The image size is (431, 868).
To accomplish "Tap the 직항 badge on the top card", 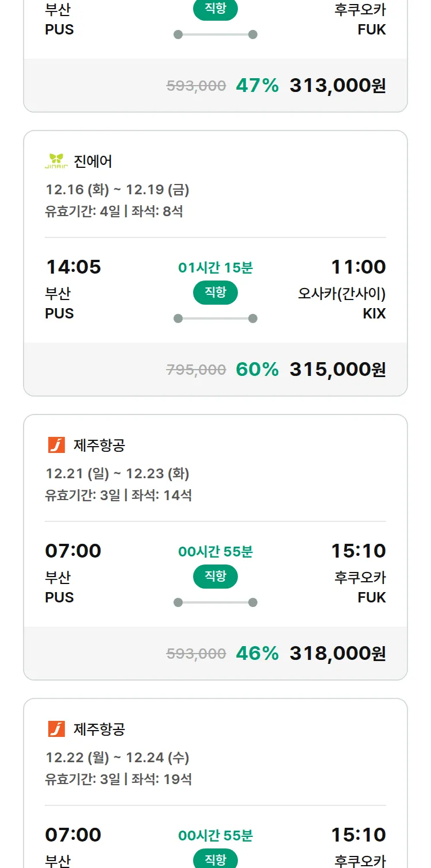I will 215,10.
